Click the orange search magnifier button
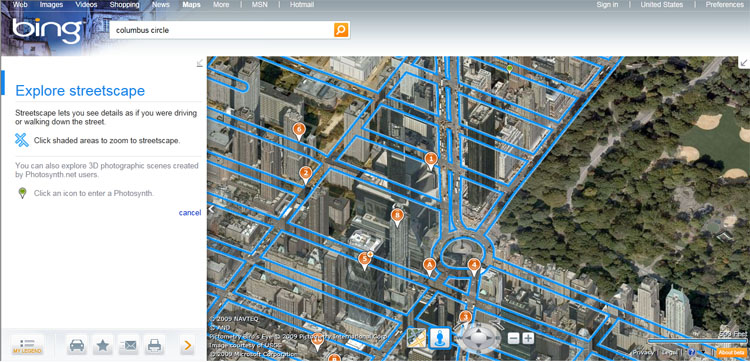The image size is (750, 362). pos(341,30)
